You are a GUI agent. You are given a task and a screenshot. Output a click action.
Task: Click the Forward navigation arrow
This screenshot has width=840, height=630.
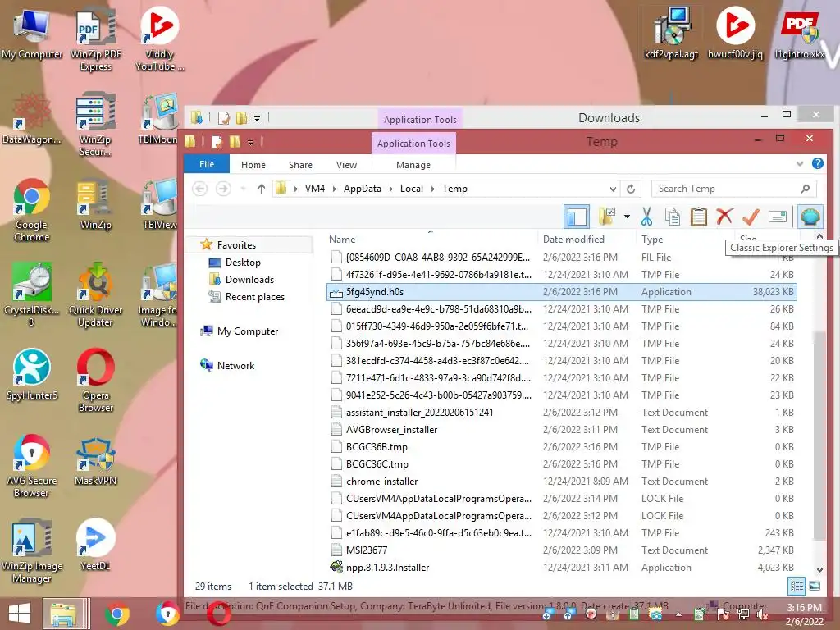223,189
